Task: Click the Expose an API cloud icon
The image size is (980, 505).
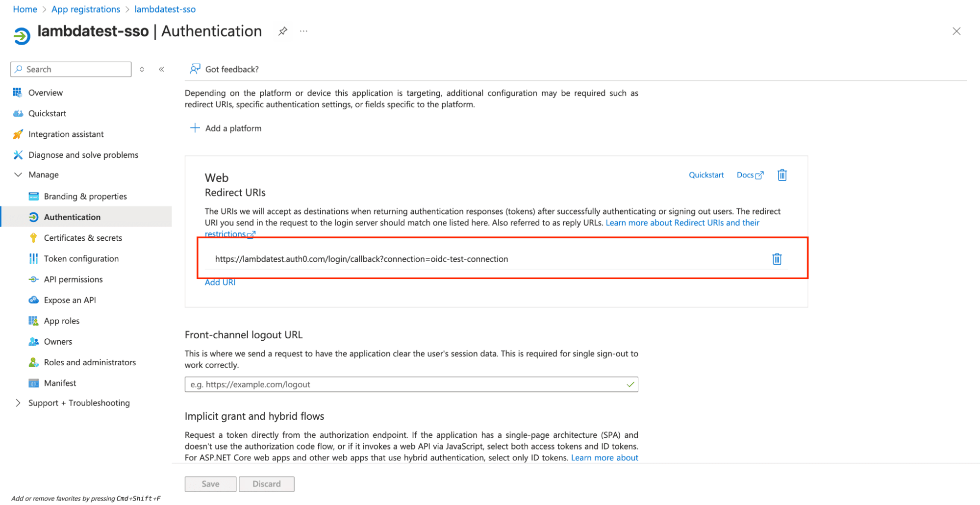Action: pyautogui.click(x=33, y=300)
